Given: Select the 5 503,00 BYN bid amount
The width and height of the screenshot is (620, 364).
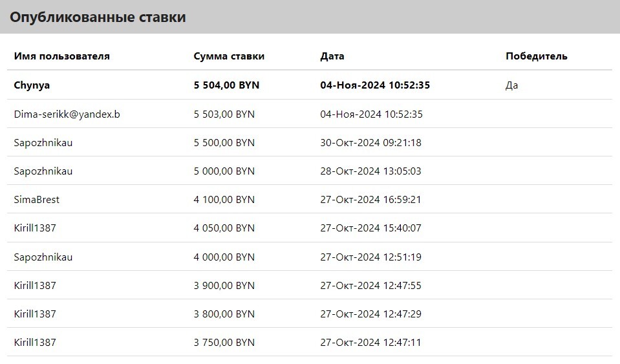Looking at the screenshot, I should [x=224, y=114].
